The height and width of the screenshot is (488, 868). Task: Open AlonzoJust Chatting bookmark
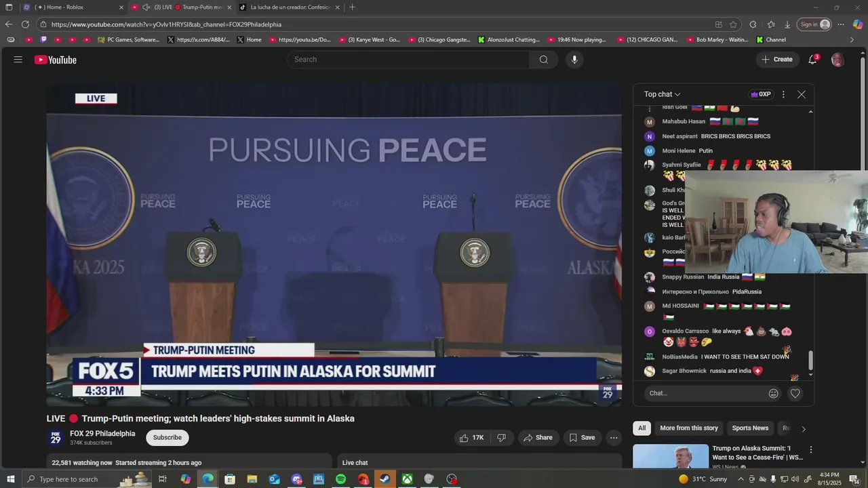click(509, 40)
